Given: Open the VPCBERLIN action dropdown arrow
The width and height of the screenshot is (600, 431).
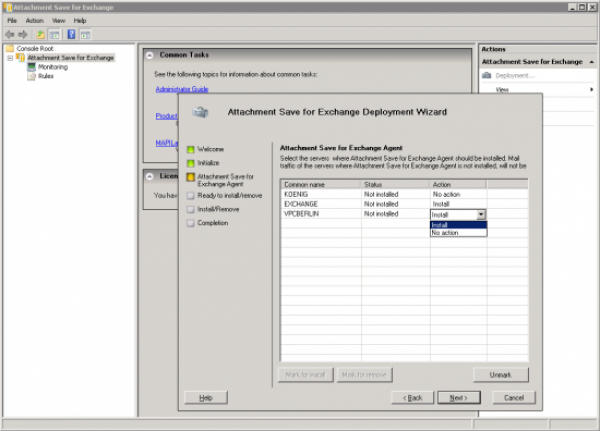Looking at the screenshot, I should coord(481,214).
